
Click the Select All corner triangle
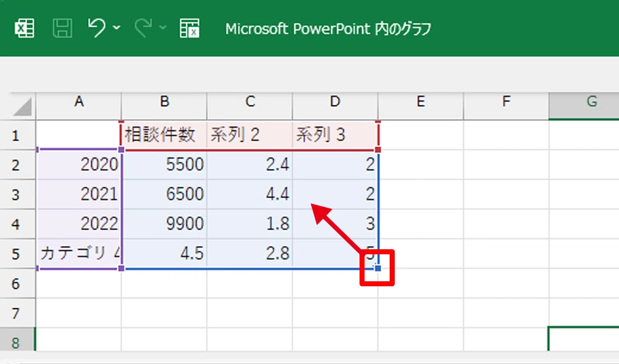[x=22, y=107]
